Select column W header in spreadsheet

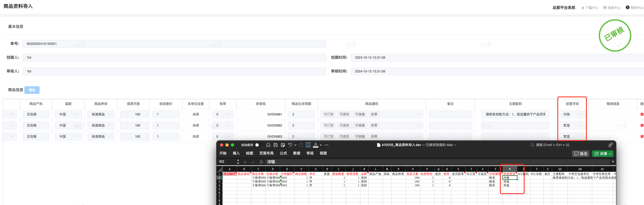510,169
